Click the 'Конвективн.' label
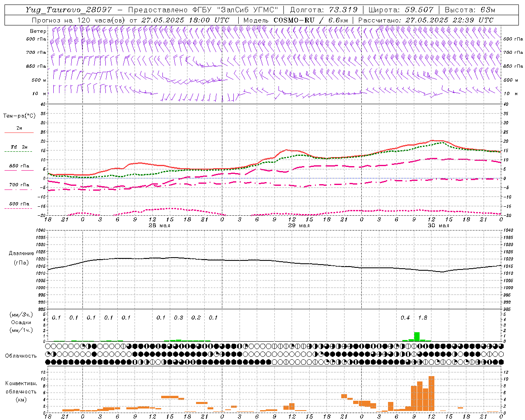The width and height of the screenshot is (525, 420). (21, 383)
